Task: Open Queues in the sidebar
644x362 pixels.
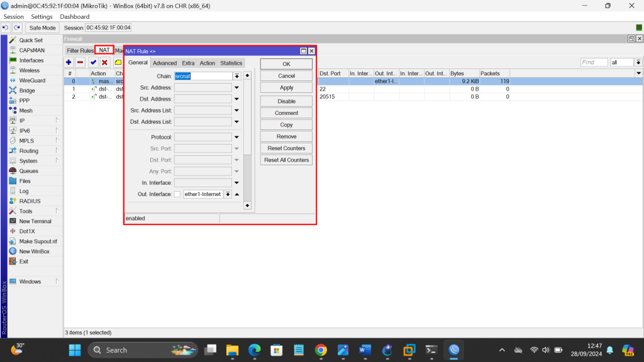Action: coord(28,171)
